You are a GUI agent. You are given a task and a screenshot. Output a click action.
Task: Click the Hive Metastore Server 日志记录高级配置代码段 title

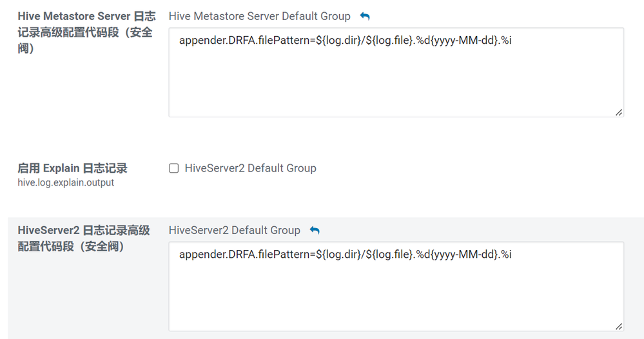[x=86, y=32]
